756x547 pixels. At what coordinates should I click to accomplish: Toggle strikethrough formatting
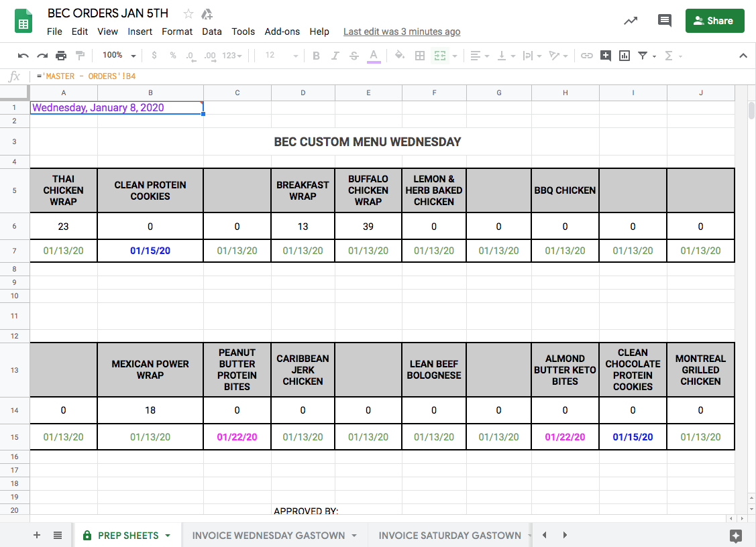point(354,56)
